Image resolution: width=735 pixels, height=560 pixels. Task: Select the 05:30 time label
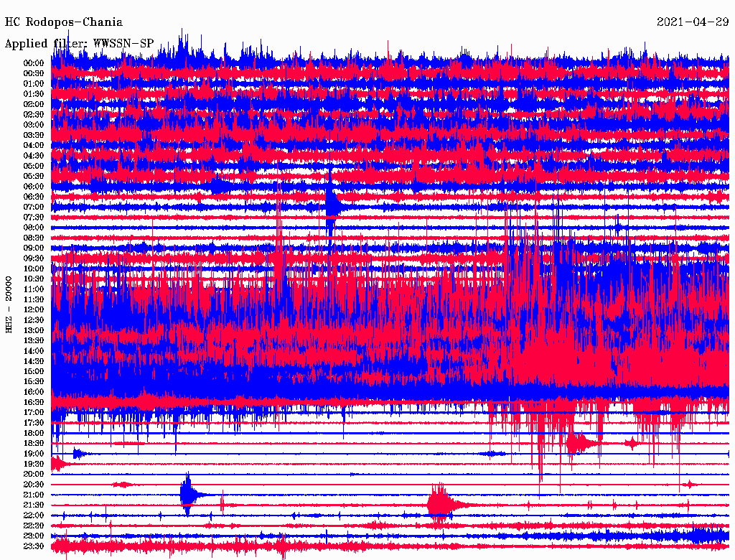34,177
